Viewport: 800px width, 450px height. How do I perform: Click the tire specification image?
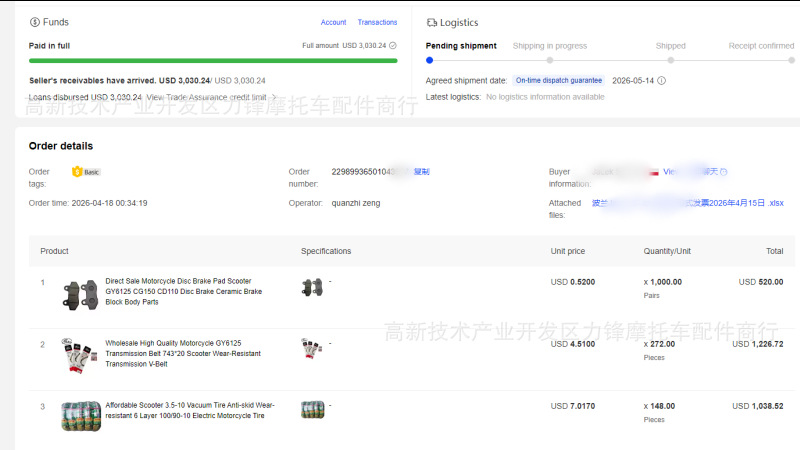point(312,410)
